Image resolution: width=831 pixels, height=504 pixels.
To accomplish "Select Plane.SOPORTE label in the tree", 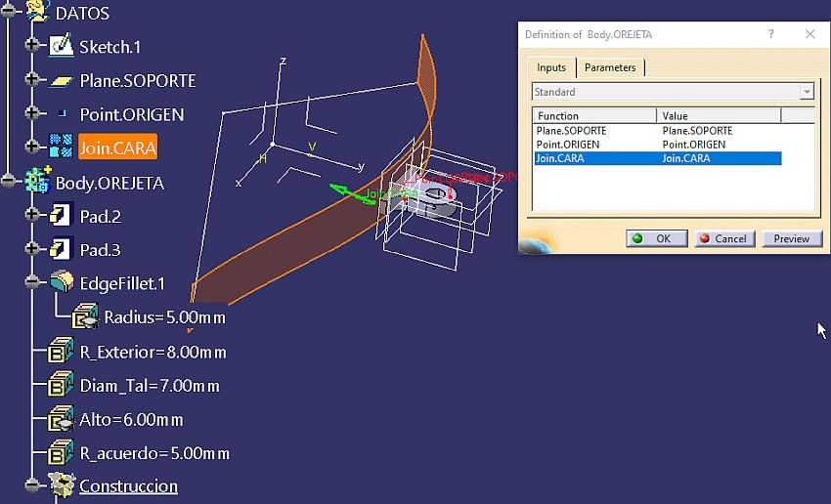I will click(x=138, y=81).
